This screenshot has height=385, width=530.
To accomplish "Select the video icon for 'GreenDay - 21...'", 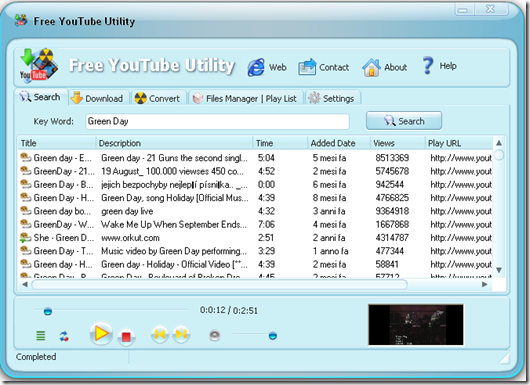I will 26,171.
